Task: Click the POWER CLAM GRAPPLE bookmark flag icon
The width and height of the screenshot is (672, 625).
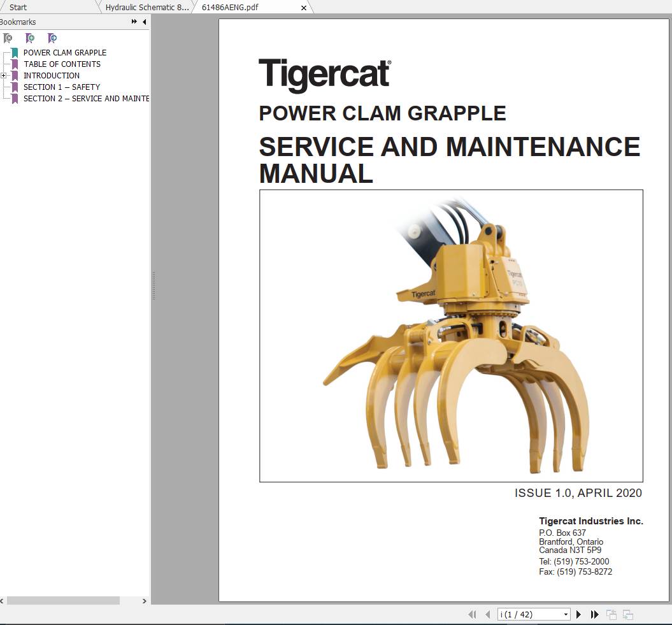Action: (x=14, y=52)
